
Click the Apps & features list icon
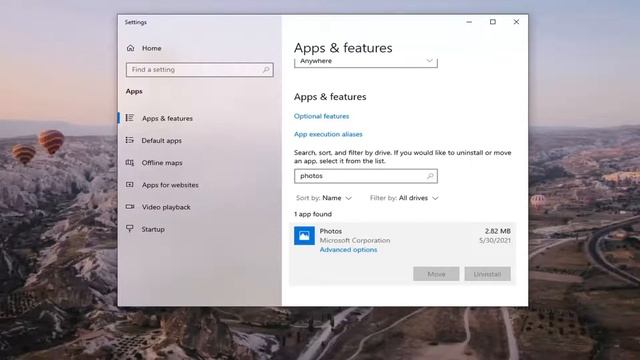130,118
